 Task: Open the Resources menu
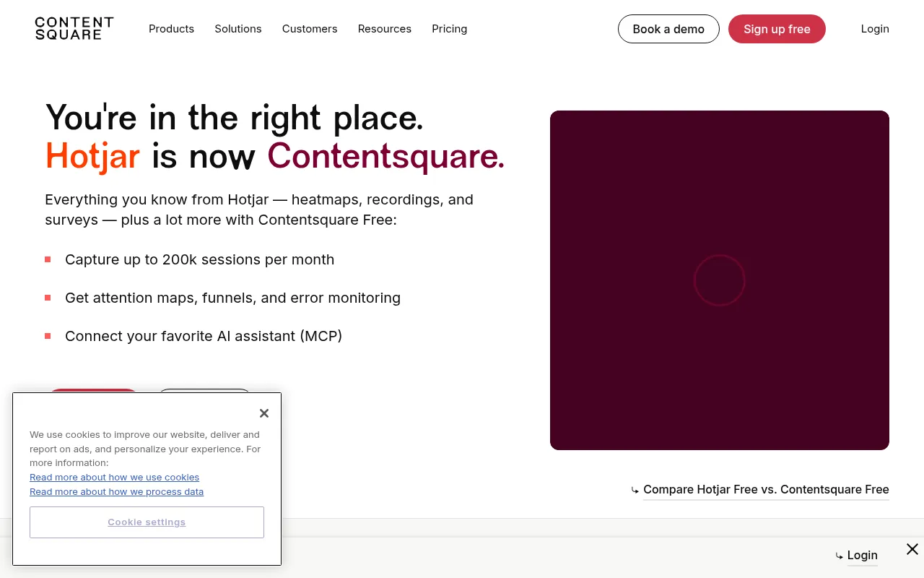385,29
